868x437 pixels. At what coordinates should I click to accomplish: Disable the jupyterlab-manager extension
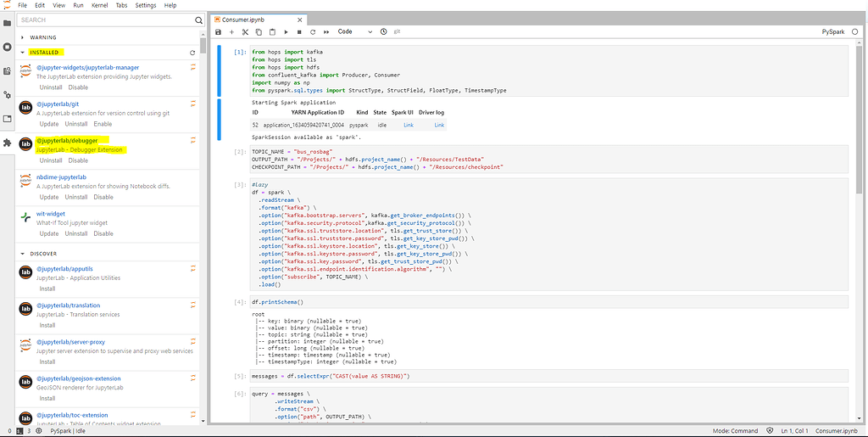[78, 87]
